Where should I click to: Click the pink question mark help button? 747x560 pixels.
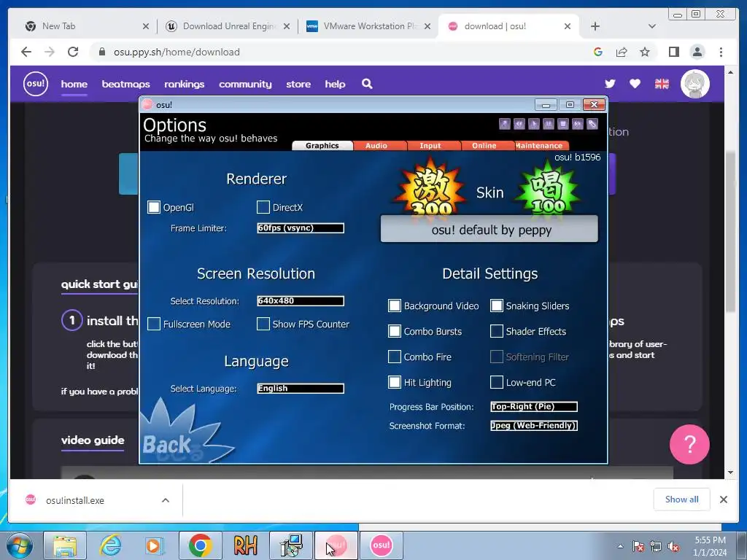[689, 444]
